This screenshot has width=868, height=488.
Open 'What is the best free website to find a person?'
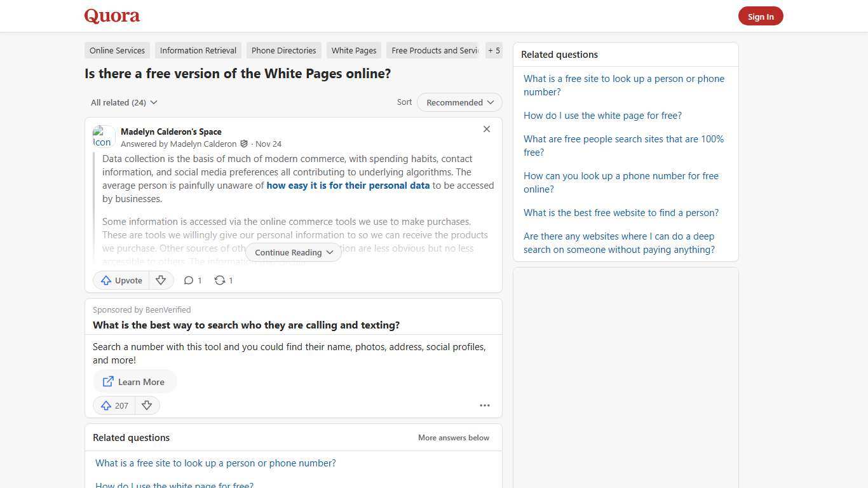(621, 212)
